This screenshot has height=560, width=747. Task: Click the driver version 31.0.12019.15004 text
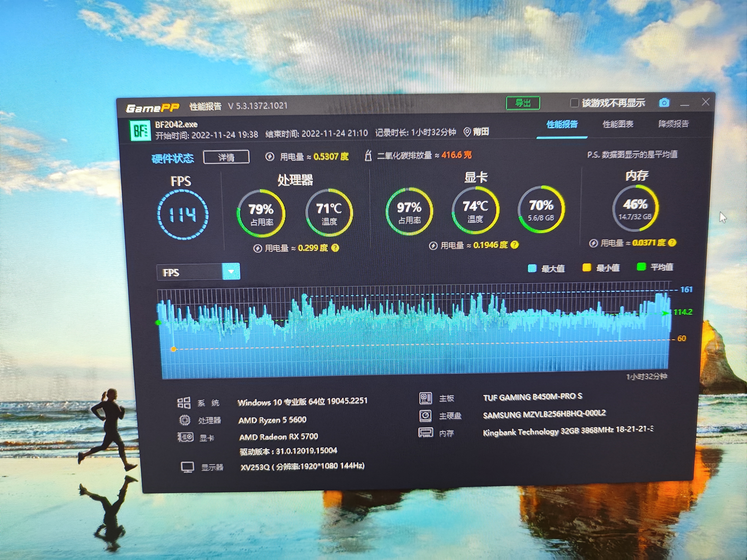(288, 451)
